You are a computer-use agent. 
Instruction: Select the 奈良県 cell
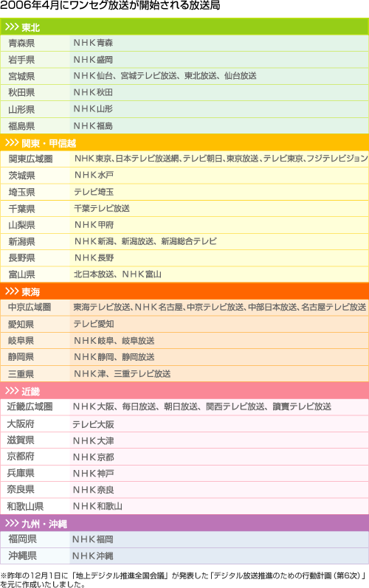(35, 490)
